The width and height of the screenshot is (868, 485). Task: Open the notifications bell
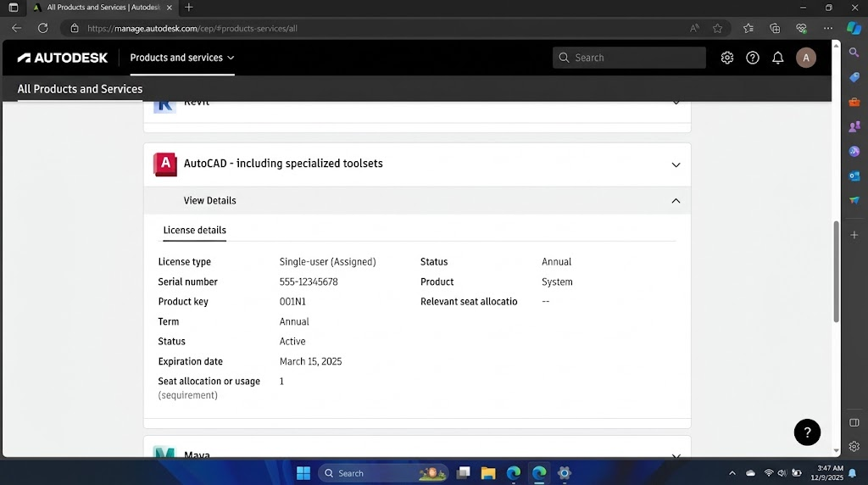point(778,58)
